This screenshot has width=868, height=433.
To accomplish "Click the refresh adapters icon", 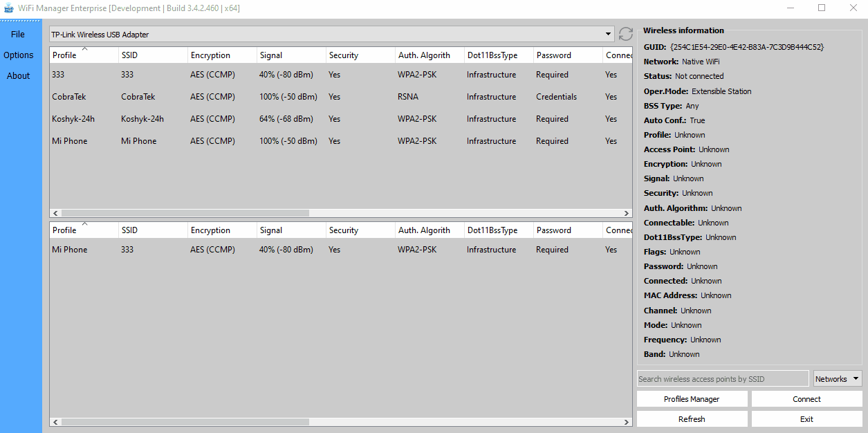I will [x=625, y=34].
